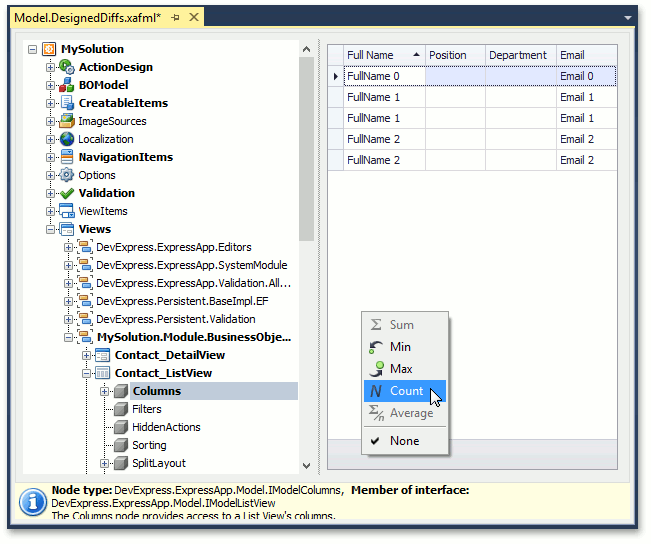651x544 pixels.
Task: Choose Count in the summary menu
Action: click(405, 391)
